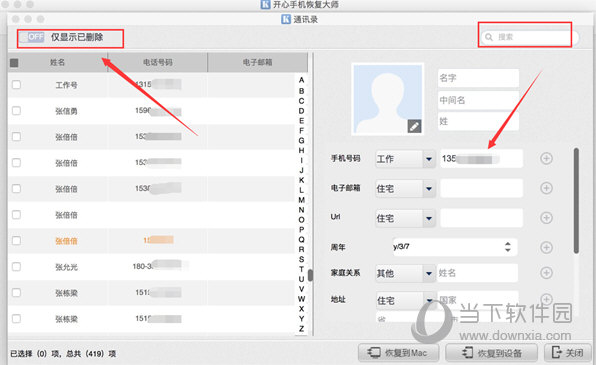Viewport: 596px width, 365px height.
Task: Select the contact name 张信勇
Action: click(x=67, y=111)
